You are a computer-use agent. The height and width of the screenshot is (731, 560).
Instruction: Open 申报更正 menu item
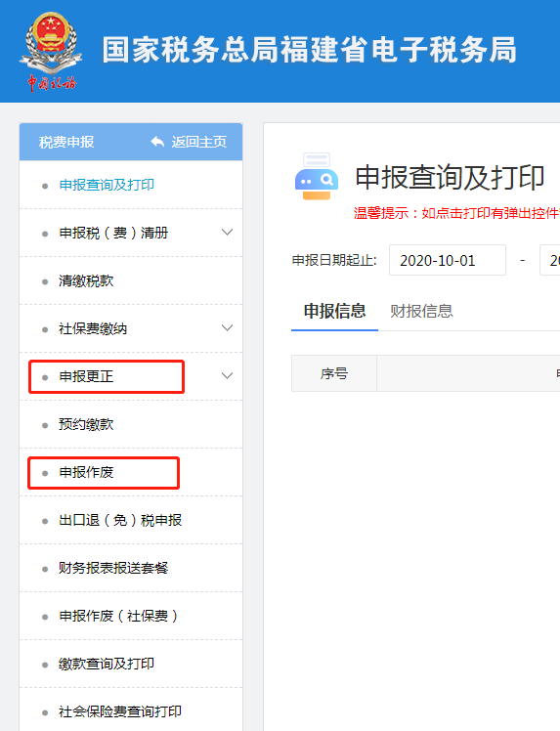point(86,376)
